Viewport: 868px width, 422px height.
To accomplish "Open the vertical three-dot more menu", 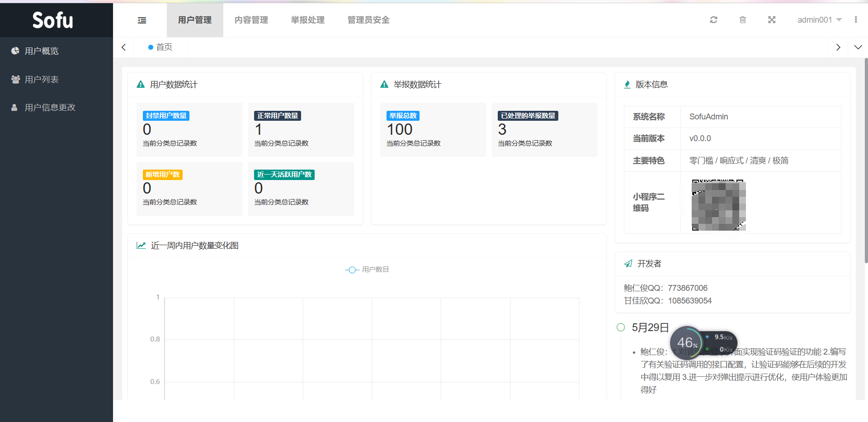I will [855, 20].
